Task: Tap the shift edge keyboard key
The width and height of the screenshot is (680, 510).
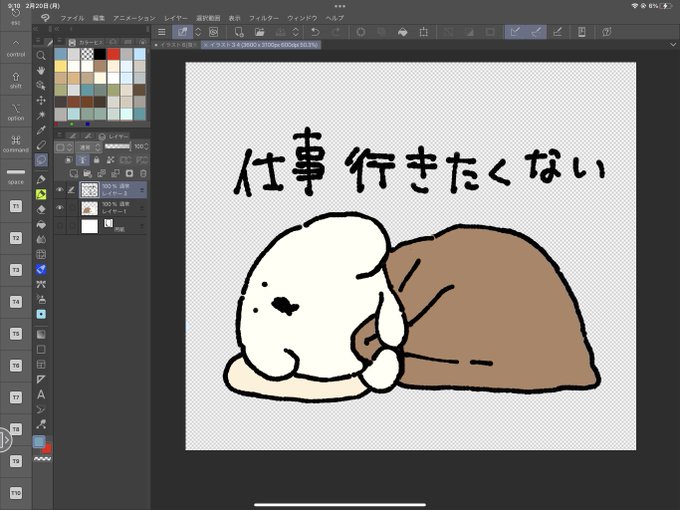Action: point(16,80)
